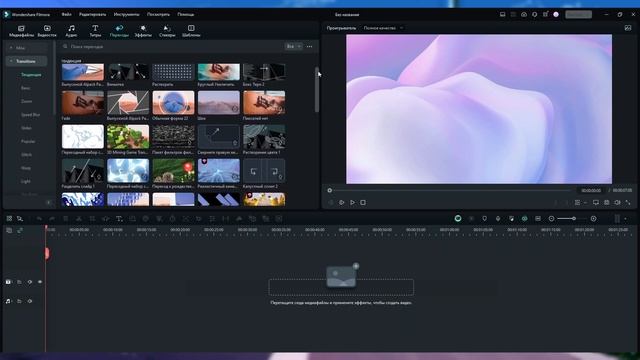Select the Zoom subcategory
This screenshot has height=360, width=640.
(27, 101)
